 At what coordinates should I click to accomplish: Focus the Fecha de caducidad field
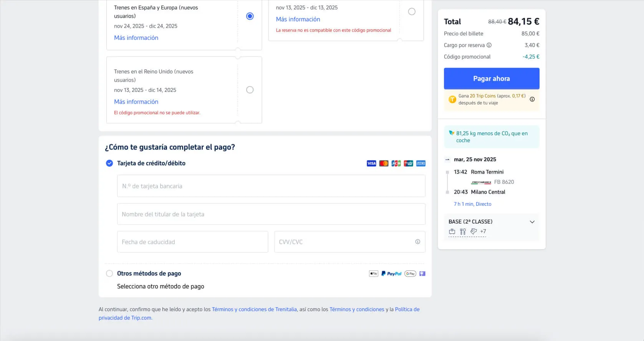[192, 242]
